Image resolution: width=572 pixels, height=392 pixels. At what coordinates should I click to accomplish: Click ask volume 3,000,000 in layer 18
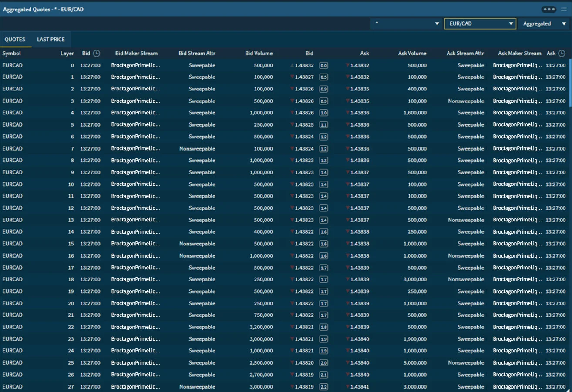[415, 279]
